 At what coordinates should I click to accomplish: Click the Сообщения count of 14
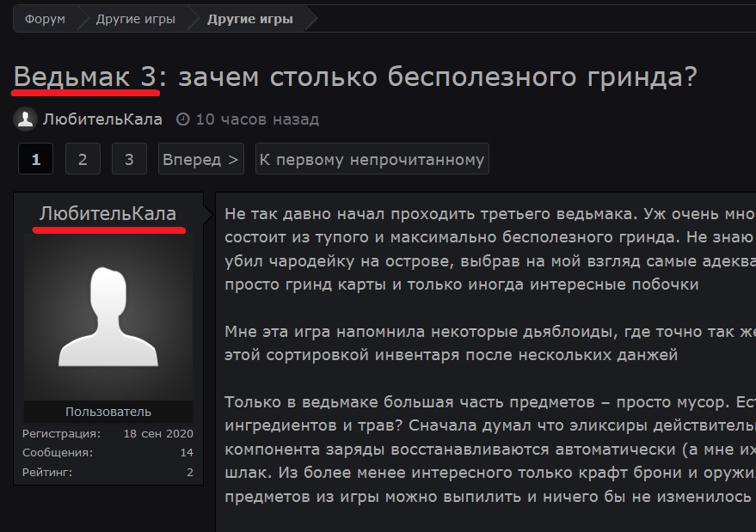coord(187,453)
